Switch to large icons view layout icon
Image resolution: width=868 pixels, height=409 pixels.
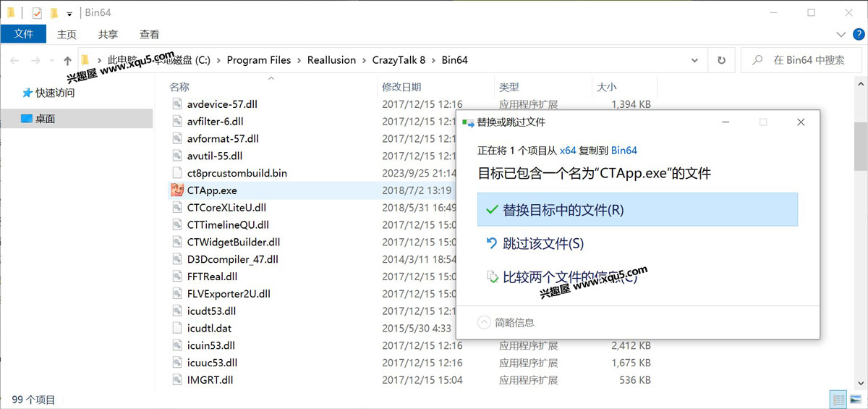click(854, 400)
